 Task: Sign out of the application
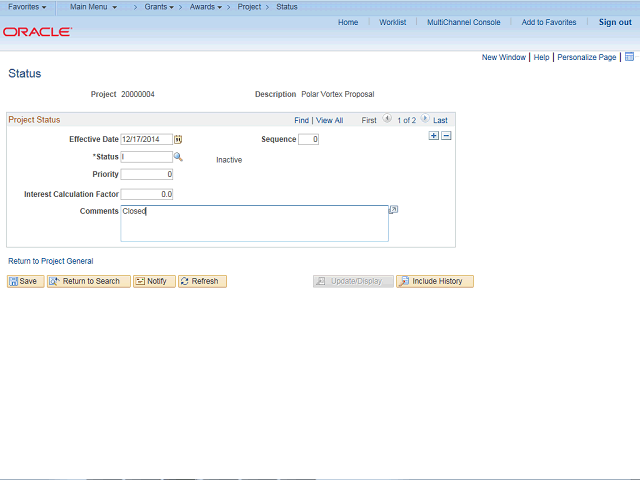tap(615, 22)
